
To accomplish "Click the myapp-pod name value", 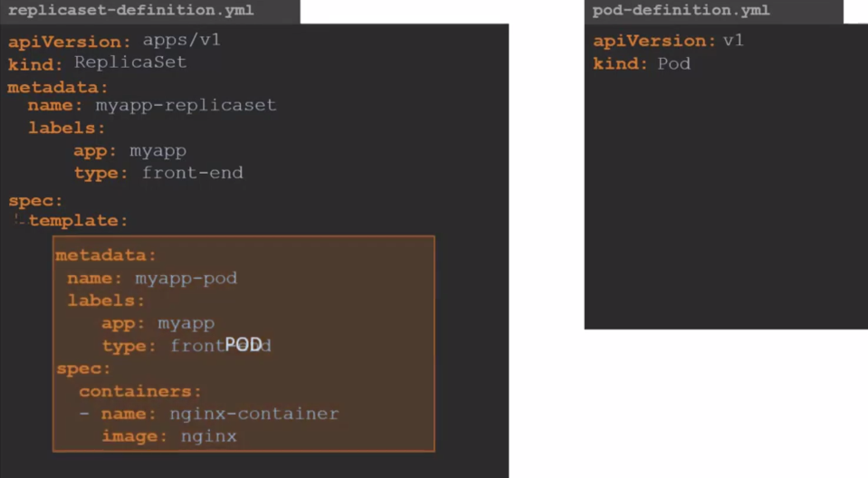I will point(186,278).
